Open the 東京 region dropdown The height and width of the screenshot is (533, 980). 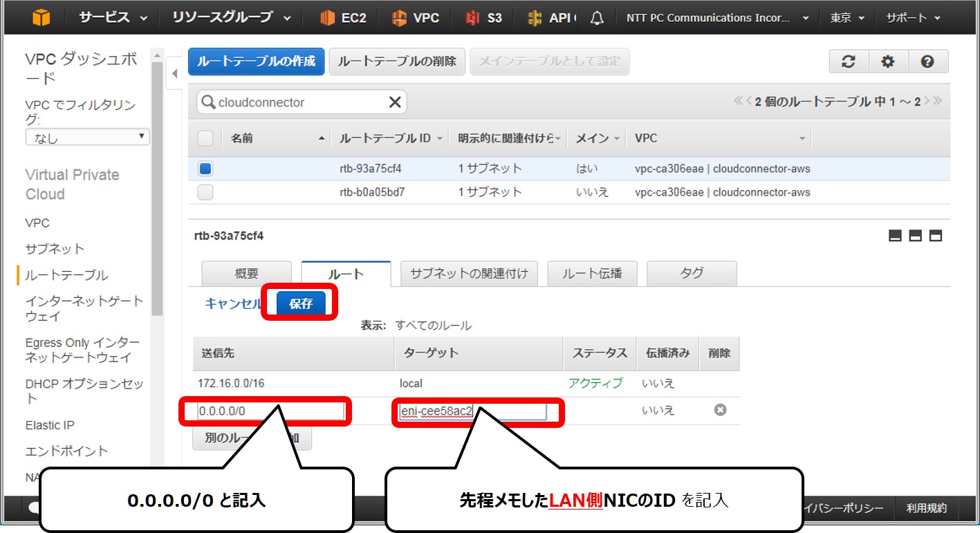pos(847,18)
